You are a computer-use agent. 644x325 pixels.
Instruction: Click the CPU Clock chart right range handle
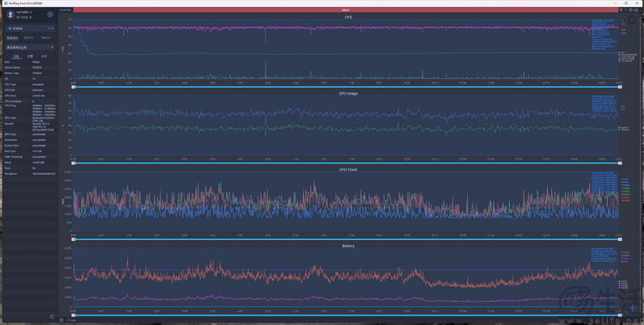point(620,239)
